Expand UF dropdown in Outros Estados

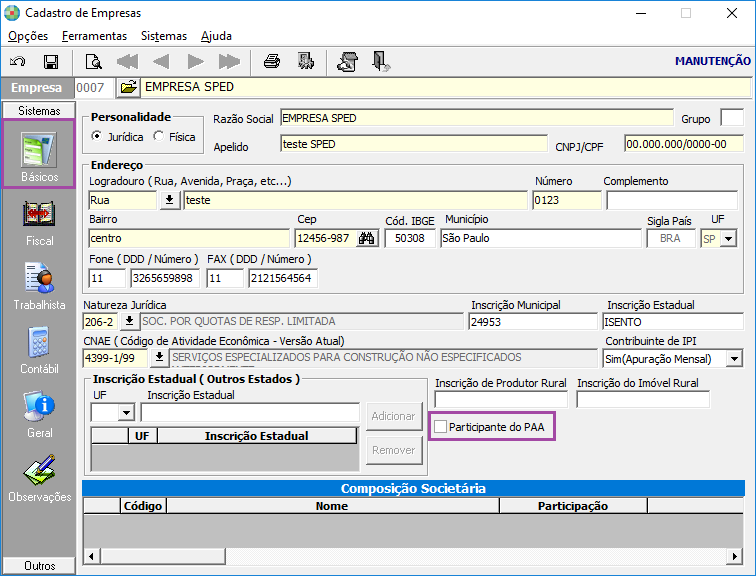click(x=126, y=413)
